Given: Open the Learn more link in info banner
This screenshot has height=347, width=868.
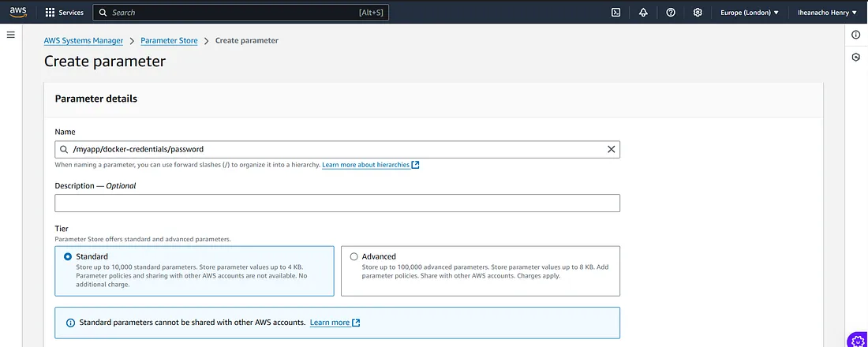Looking at the screenshot, I should pos(335,323).
